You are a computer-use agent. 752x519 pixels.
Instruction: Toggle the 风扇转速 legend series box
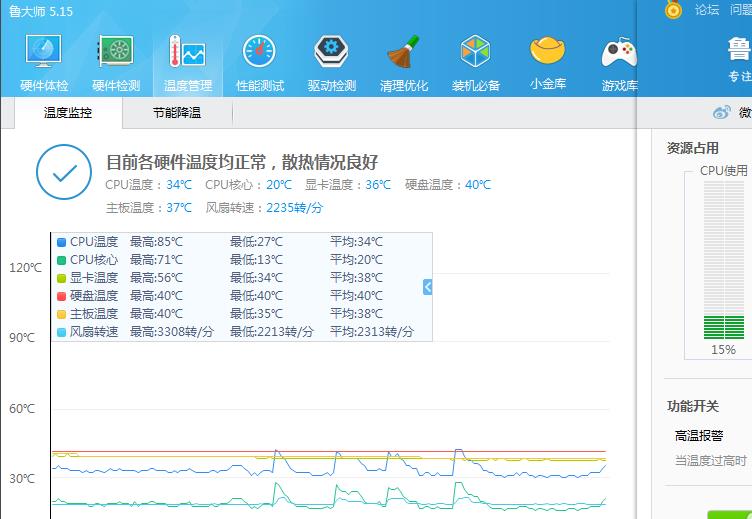click(62, 332)
